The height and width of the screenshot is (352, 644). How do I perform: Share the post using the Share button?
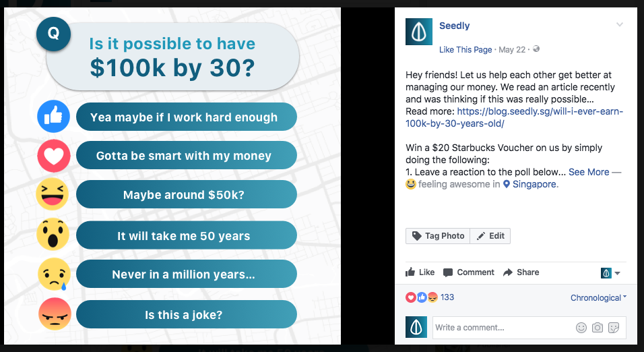click(521, 272)
